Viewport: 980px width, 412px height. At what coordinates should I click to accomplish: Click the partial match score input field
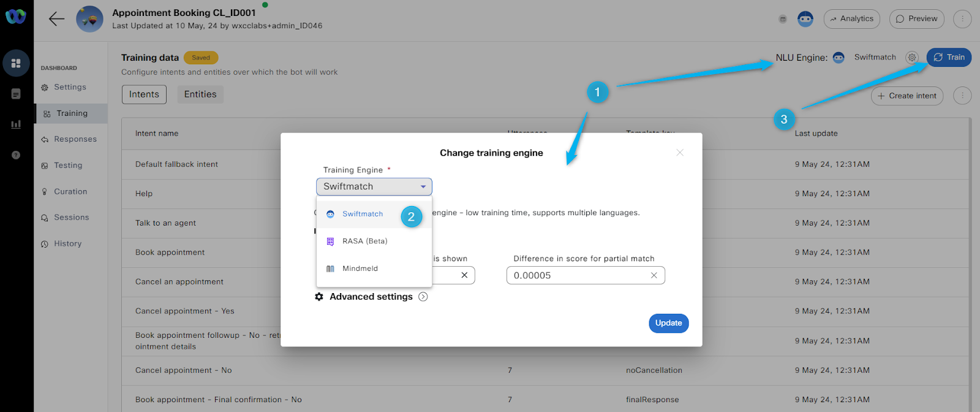576,275
